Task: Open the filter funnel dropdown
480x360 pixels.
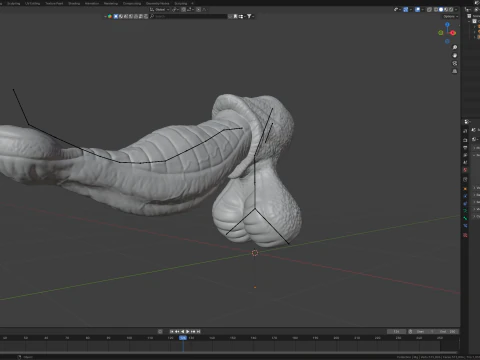Action: (250, 16)
